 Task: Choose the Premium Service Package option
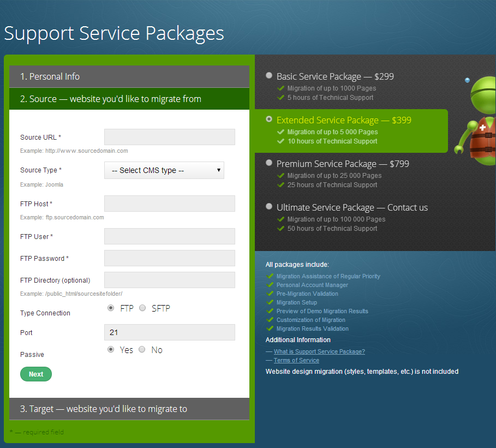click(x=269, y=163)
